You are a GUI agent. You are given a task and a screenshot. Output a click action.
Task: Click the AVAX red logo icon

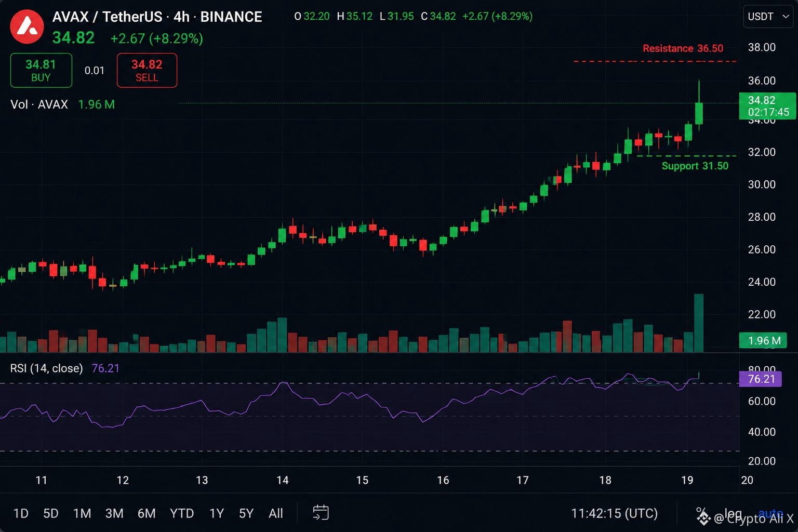click(27, 26)
